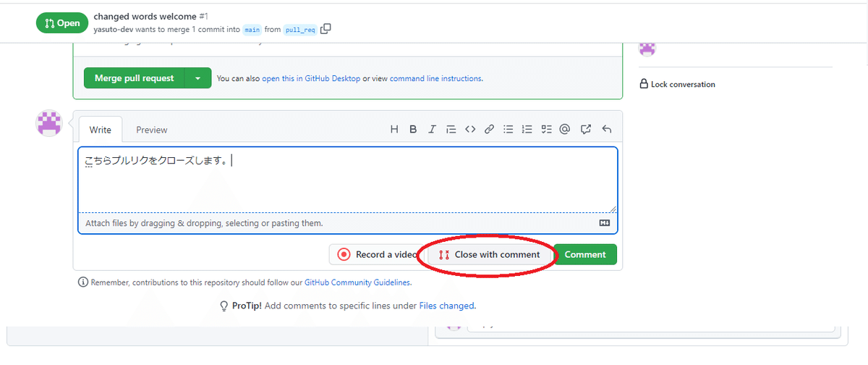Switch to the Preview tab

151,130
